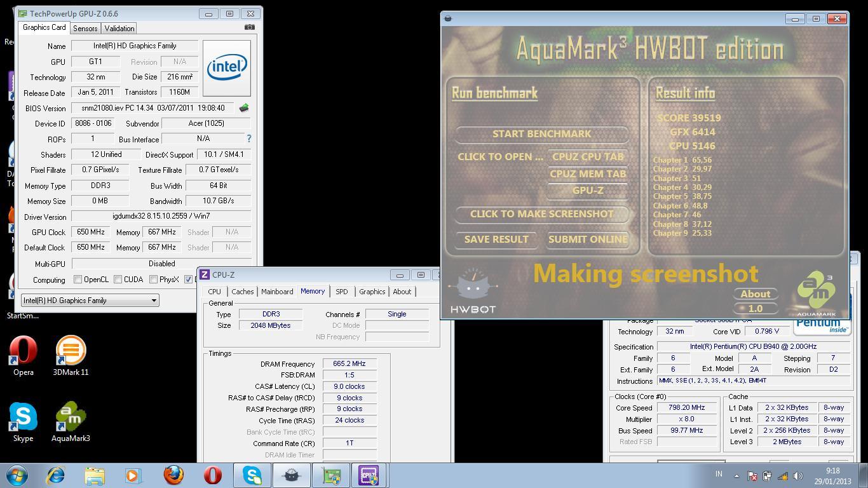Click the Name field in GPU-Z
Screen dimensions: 868x488
[135, 46]
